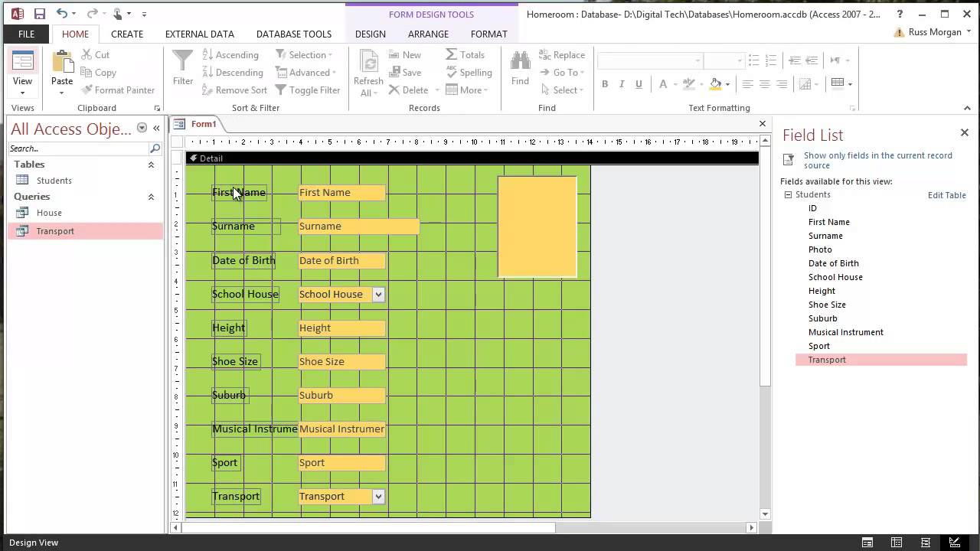Open the Select dropdown in Find group
Screen dimensions: 980x551
561,90
